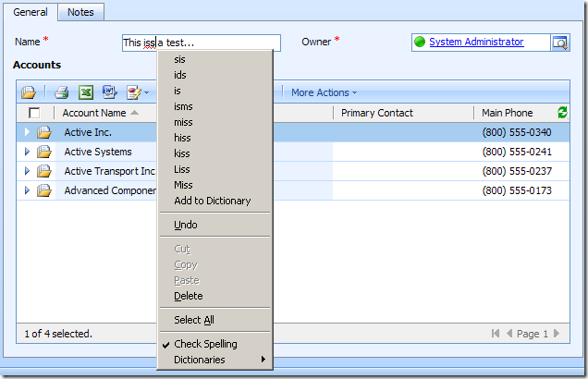Open the System Administrator link

476,42
